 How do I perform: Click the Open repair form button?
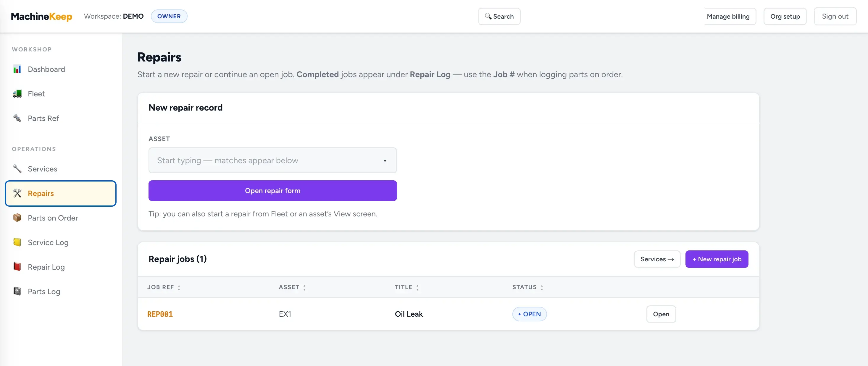272,191
